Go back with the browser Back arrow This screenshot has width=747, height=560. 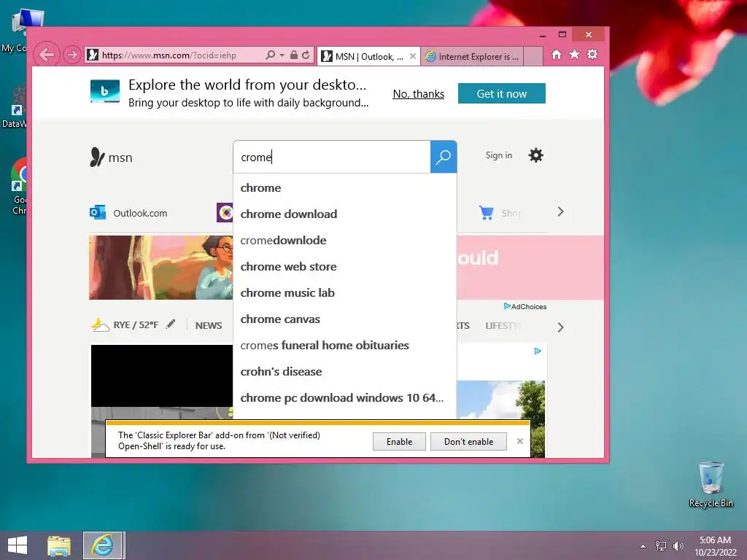click(x=47, y=55)
